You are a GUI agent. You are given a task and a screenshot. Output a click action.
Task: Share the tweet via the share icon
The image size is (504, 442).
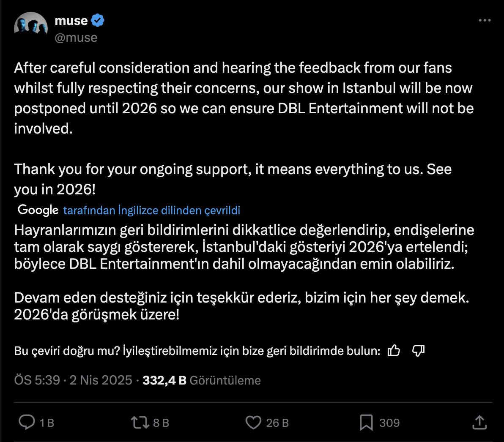pos(479,422)
